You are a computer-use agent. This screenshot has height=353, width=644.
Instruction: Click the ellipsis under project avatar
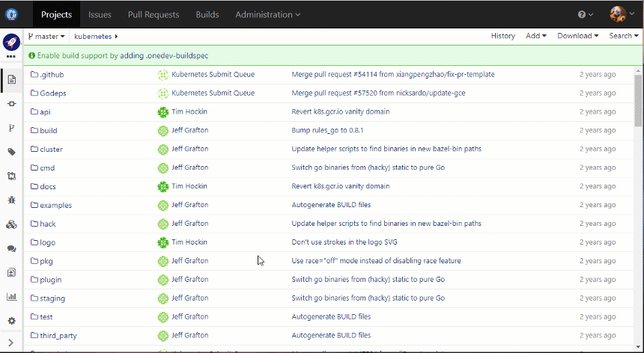pos(11,56)
